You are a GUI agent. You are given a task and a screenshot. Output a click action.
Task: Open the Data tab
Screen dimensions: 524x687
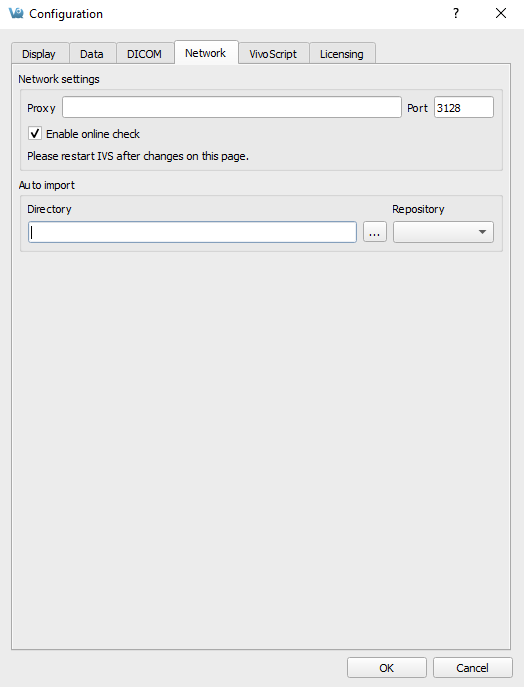pyautogui.click(x=92, y=54)
